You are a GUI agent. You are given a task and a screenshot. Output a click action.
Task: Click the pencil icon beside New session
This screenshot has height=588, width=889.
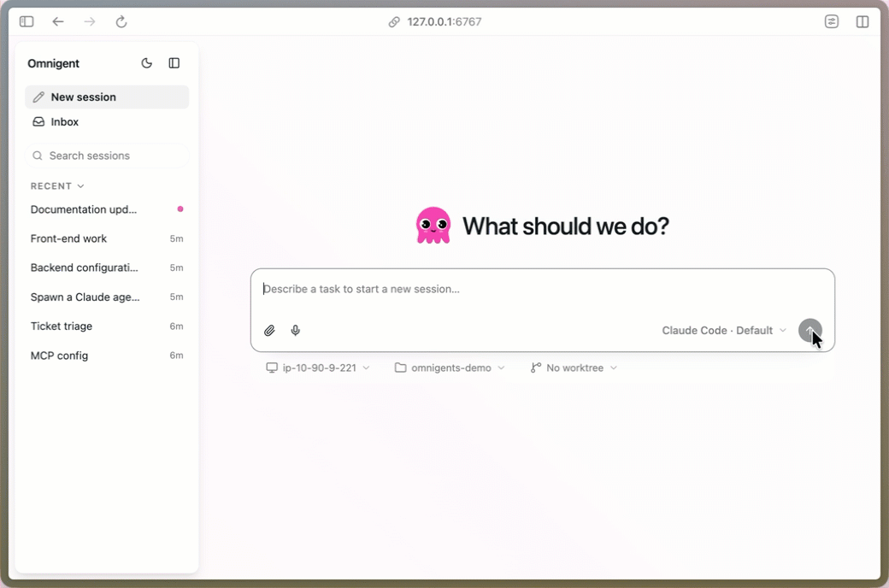(x=38, y=97)
